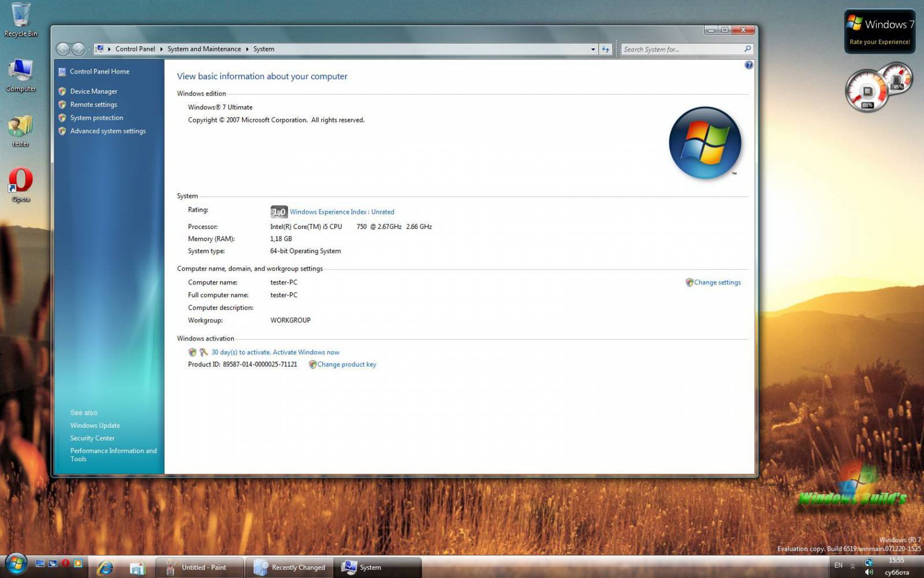Go to System and Maintenance breadcrumb

(204, 49)
